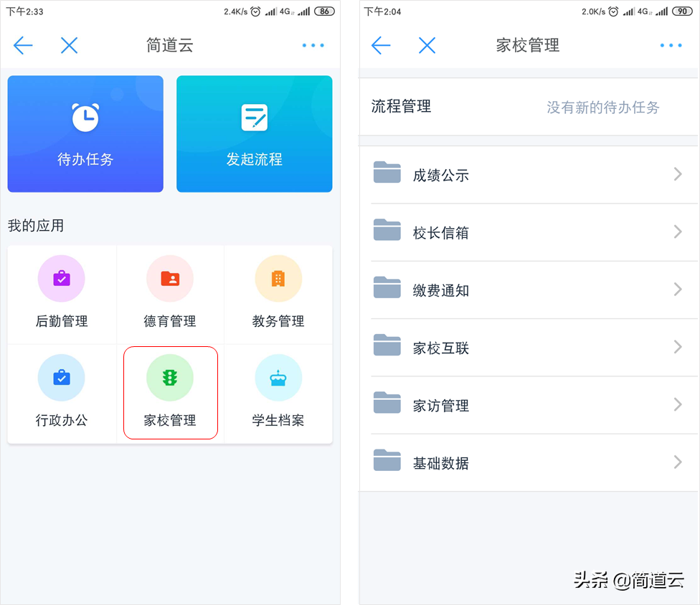Expand 缴费通知 with its chevron

point(678,289)
